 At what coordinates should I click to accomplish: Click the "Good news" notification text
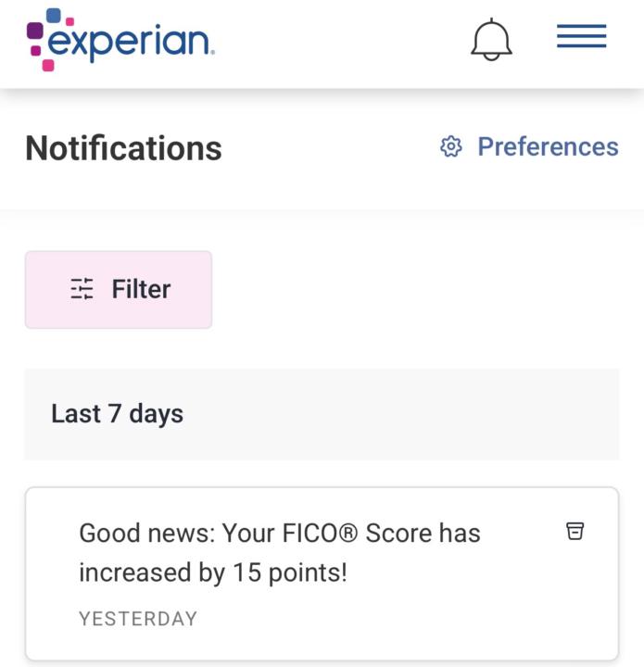pos(279,533)
